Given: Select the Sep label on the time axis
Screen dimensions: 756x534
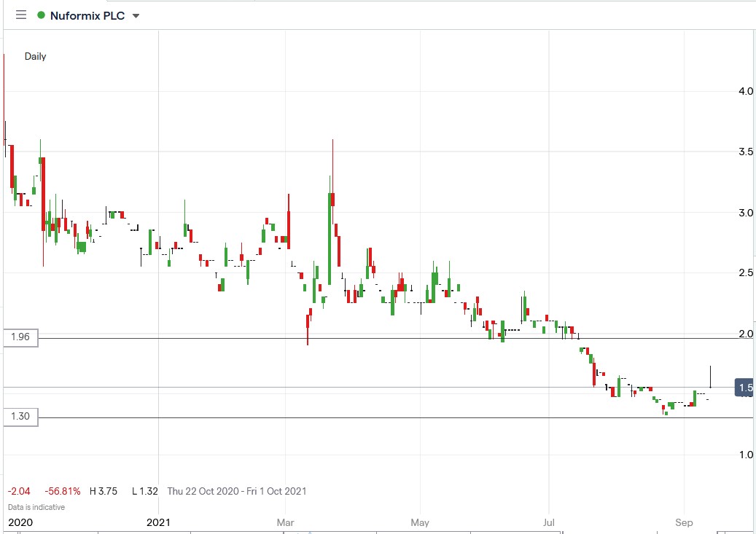Looking at the screenshot, I should point(684,522).
